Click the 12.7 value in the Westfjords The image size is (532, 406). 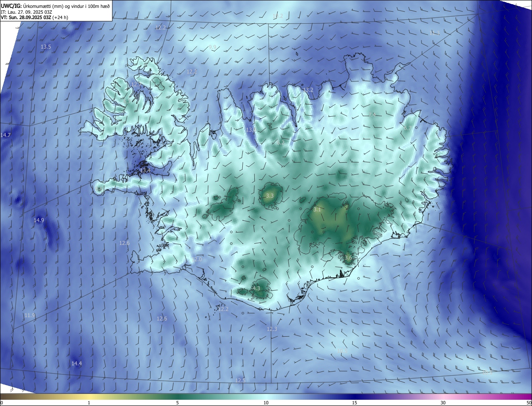[x=136, y=84]
